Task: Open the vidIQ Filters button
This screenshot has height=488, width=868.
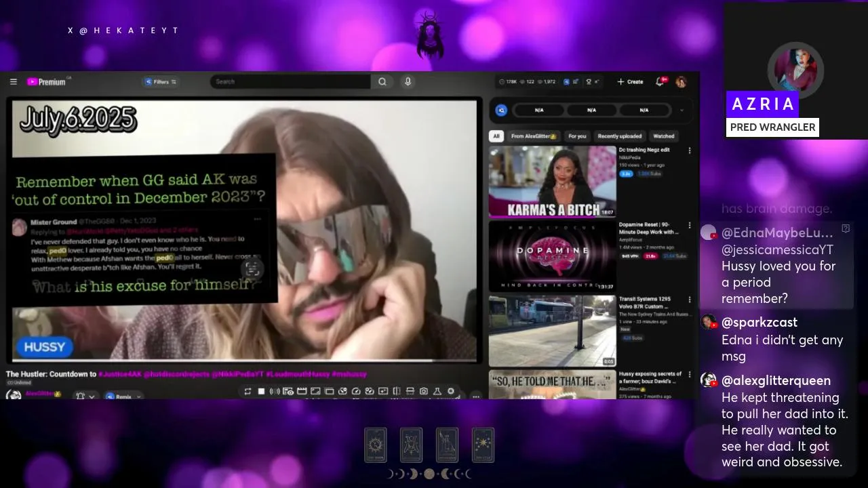Action: click(x=161, y=81)
